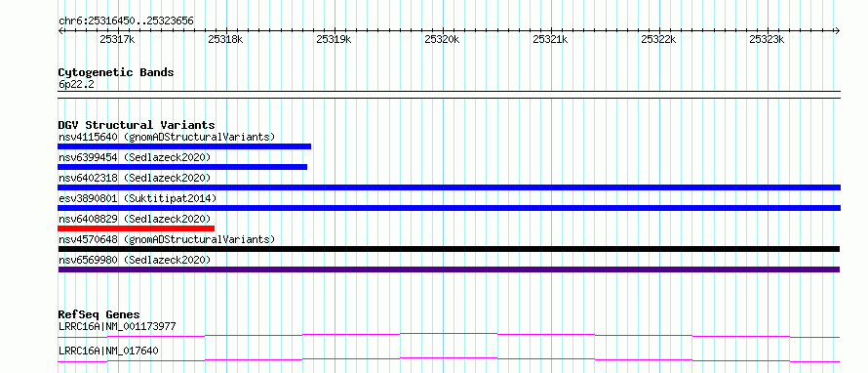Select the red nsv6408829 variant bar
This screenshot has height=373, width=868.
click(x=136, y=228)
